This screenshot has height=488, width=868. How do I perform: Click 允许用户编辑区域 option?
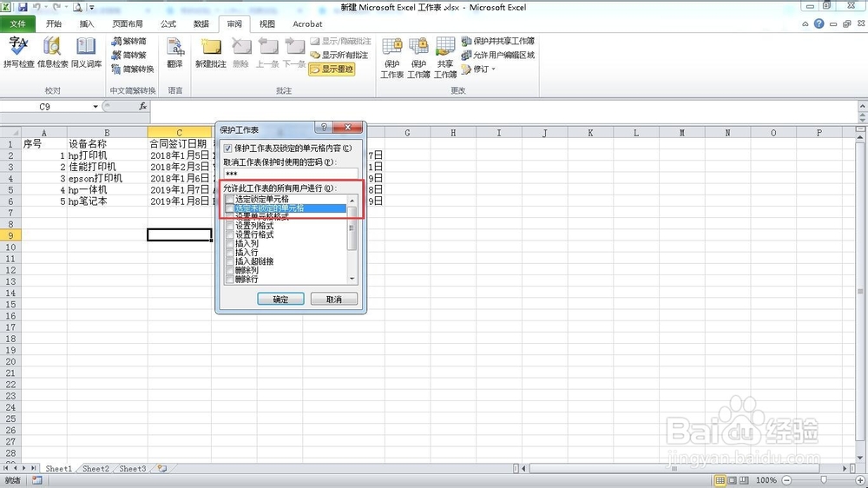tap(497, 55)
